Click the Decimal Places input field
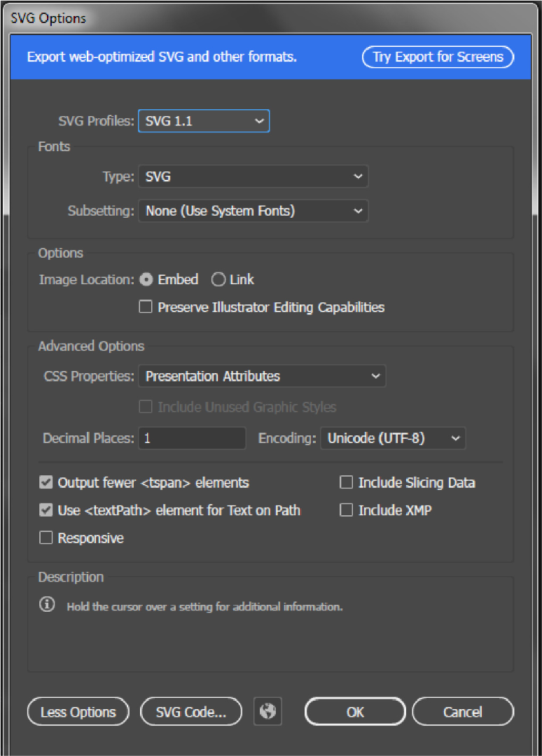 pyautogui.click(x=192, y=438)
